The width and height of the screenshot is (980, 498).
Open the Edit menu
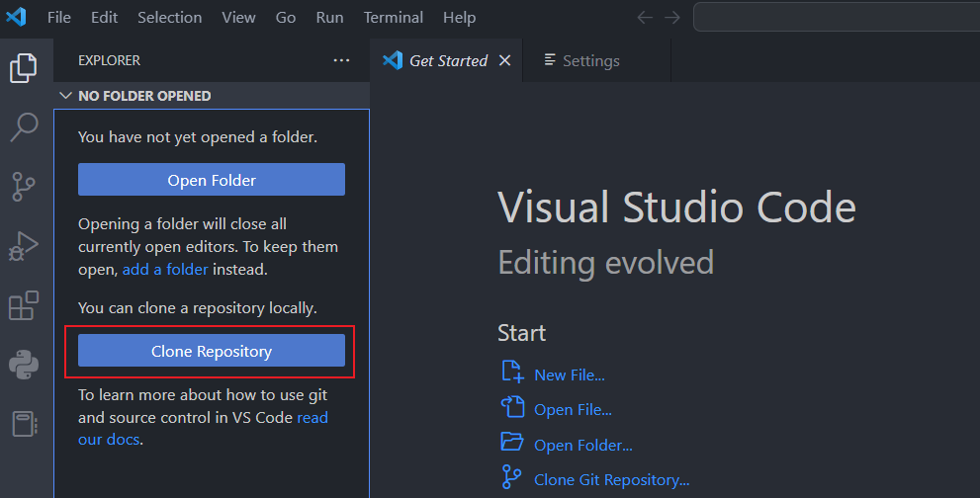(x=104, y=18)
